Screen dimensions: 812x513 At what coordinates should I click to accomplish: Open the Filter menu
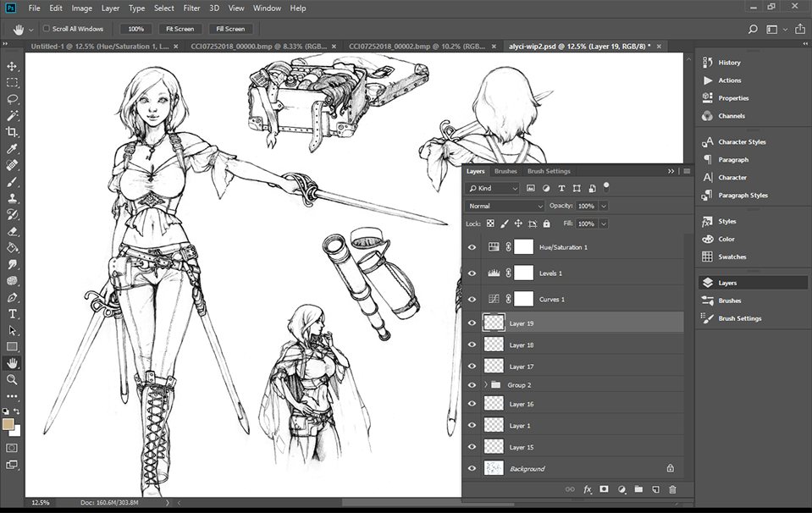click(x=191, y=8)
